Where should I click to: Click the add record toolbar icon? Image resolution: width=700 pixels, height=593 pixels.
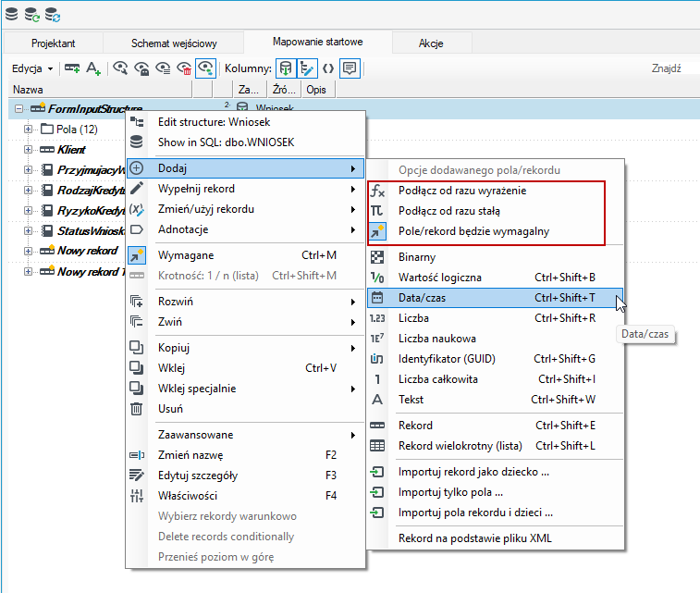[72, 68]
